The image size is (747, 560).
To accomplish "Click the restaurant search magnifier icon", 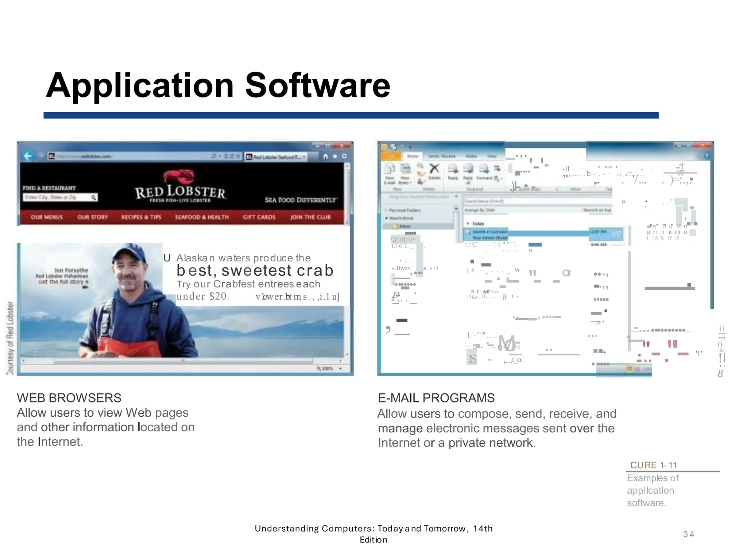I will [x=94, y=198].
